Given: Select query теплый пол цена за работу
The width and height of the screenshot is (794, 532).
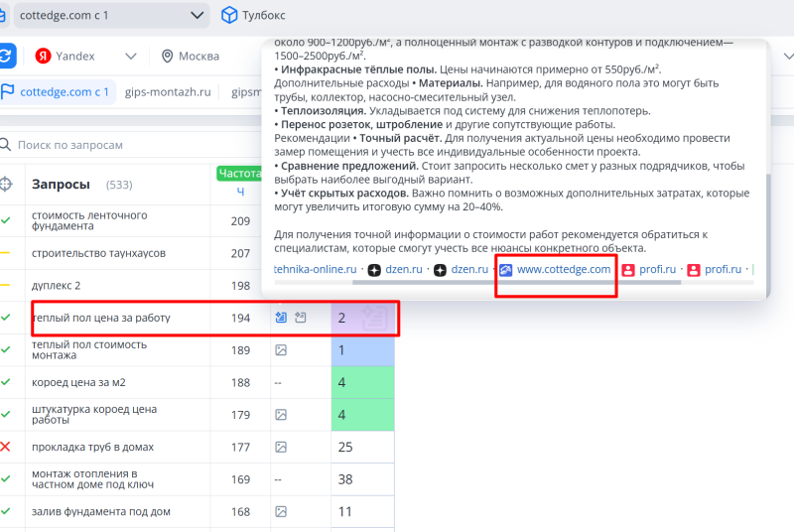Looking at the screenshot, I should click(101, 318).
